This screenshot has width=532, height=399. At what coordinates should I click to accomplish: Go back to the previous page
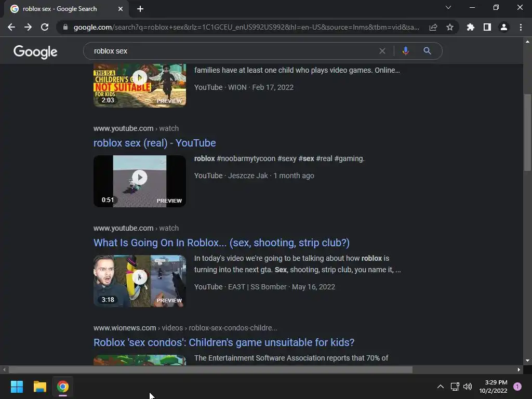pyautogui.click(x=11, y=27)
